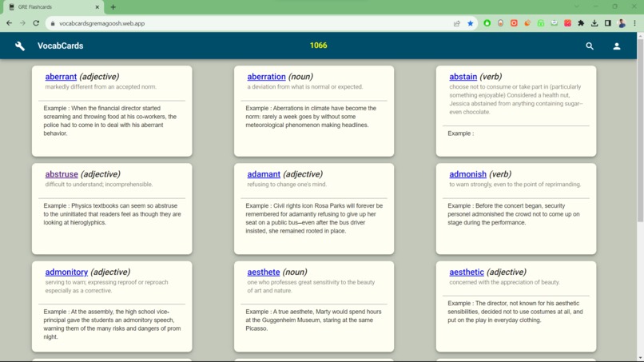
Task: Open the aberrant word link
Action: pyautogui.click(x=61, y=77)
